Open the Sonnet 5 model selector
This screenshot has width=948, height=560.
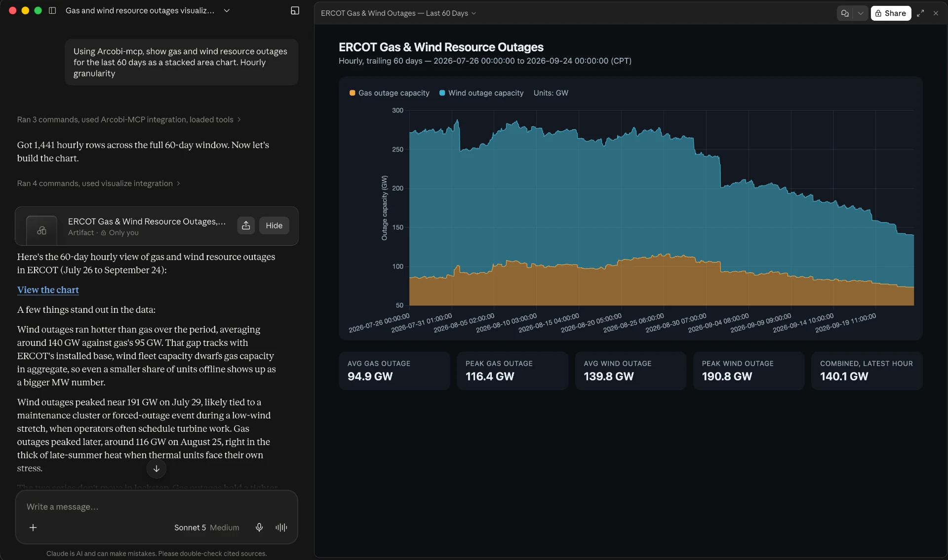(x=206, y=527)
